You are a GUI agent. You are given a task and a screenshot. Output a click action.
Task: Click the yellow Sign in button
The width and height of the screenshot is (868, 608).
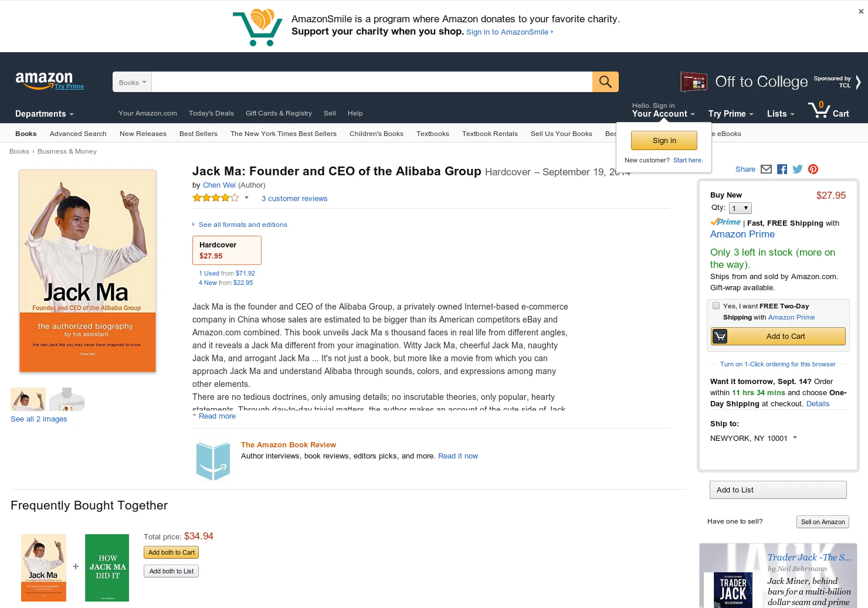click(664, 141)
